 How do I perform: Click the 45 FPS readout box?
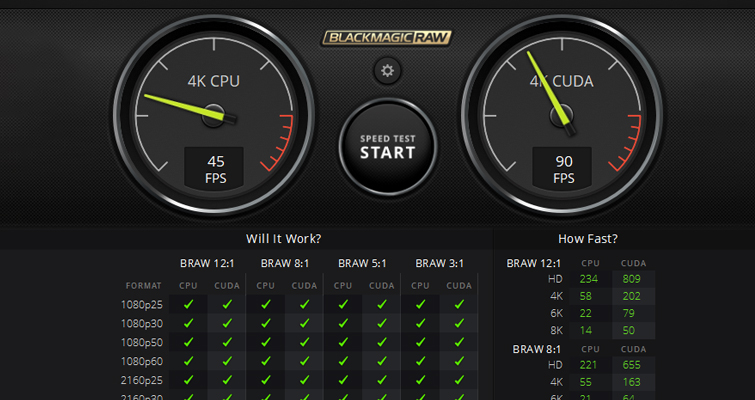(216, 168)
